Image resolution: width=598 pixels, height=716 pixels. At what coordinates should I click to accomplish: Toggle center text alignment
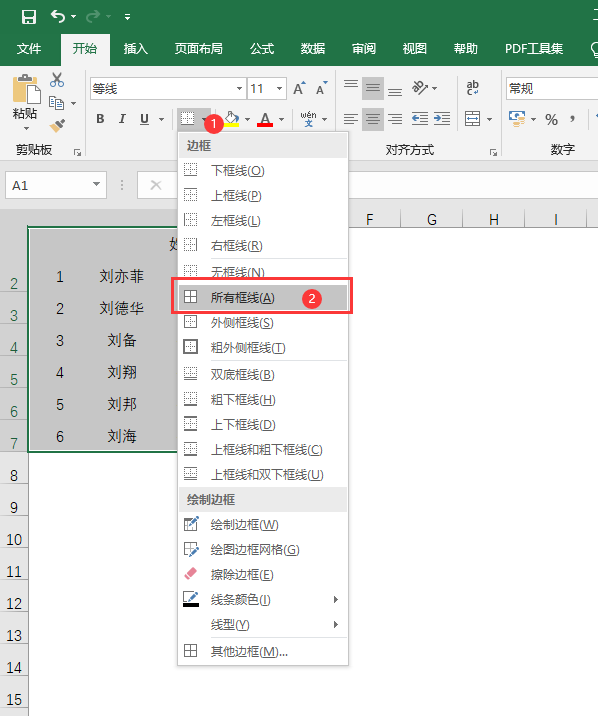(x=373, y=119)
